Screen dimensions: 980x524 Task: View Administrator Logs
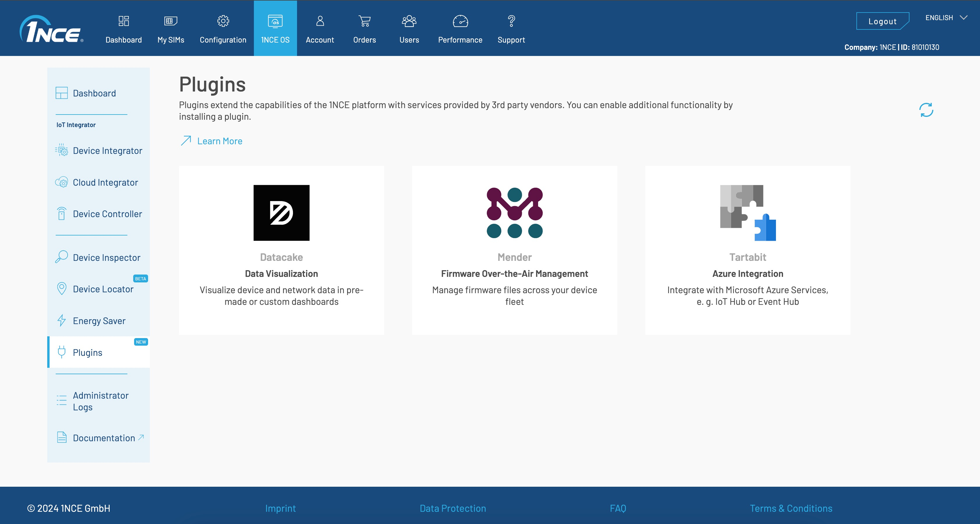coord(100,401)
